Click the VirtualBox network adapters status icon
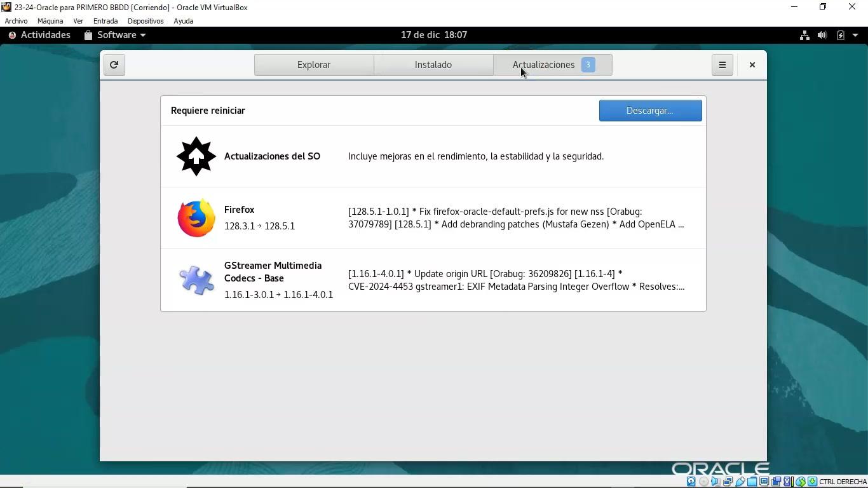 click(728, 482)
